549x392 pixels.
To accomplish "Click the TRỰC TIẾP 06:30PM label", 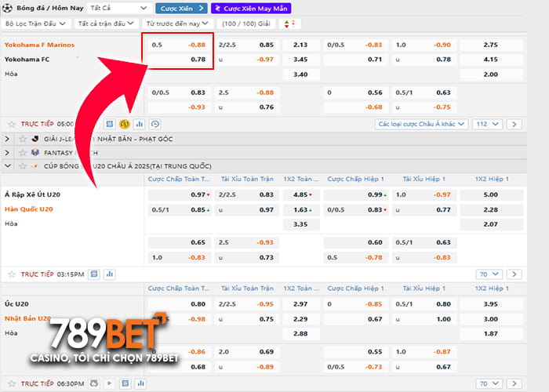I will coord(53,383).
